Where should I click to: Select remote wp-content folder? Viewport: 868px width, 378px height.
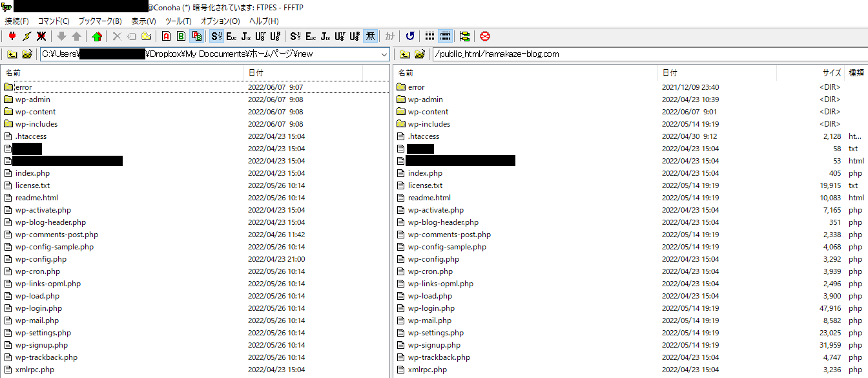click(x=428, y=112)
